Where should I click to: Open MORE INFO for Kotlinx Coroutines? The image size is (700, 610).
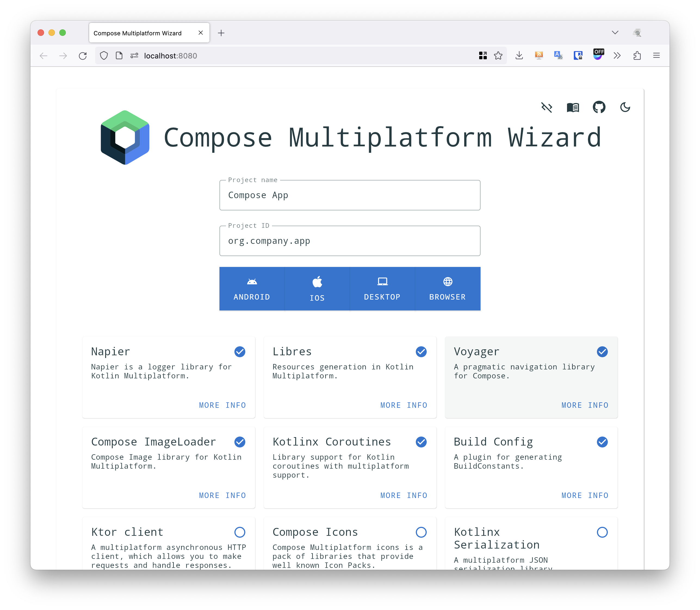(404, 495)
